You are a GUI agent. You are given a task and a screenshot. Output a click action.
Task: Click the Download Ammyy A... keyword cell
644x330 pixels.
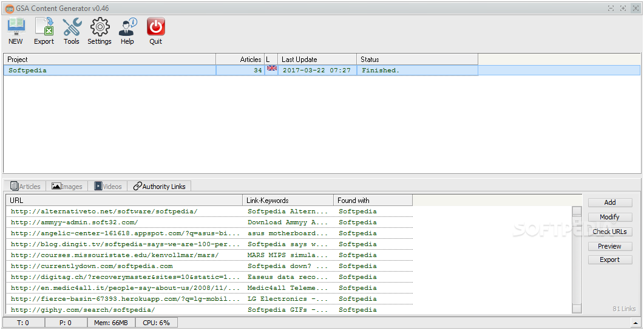tap(288, 222)
